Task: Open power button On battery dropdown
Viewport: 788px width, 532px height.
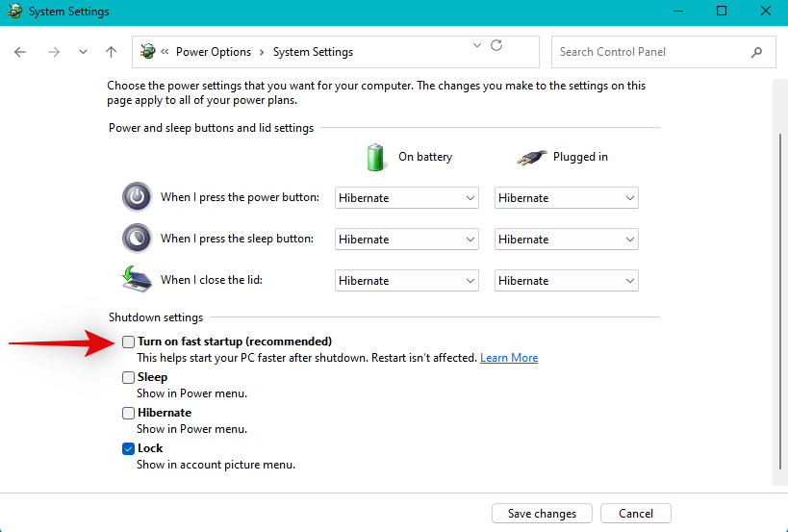Action: (406, 198)
